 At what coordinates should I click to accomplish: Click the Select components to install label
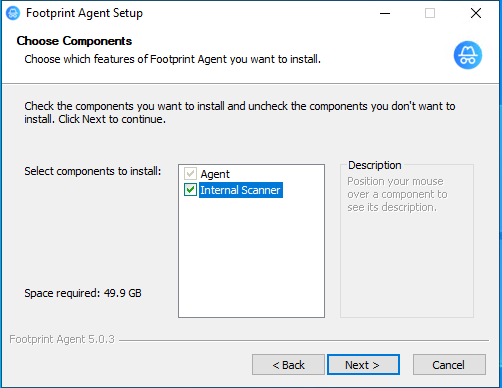click(x=93, y=171)
